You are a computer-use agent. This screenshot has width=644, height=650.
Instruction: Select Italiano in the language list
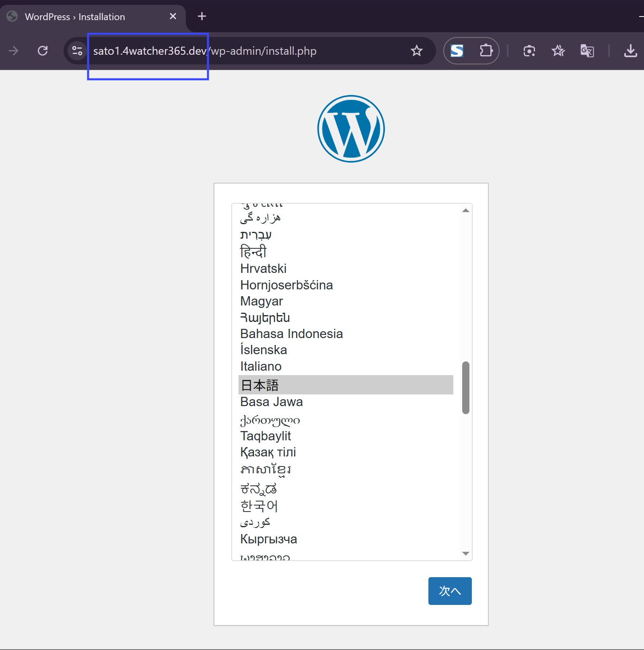[x=346, y=366]
